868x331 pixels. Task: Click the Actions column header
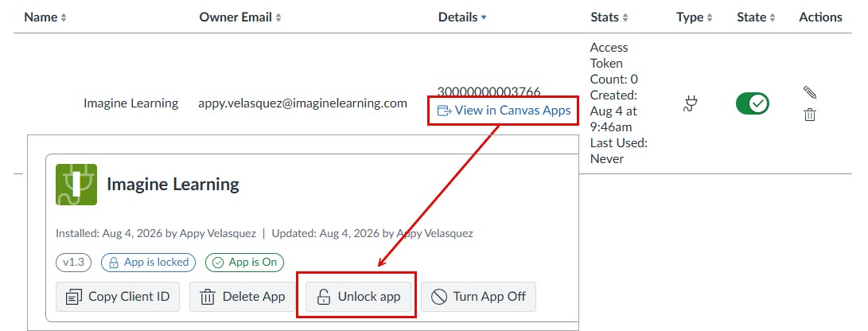[820, 18]
